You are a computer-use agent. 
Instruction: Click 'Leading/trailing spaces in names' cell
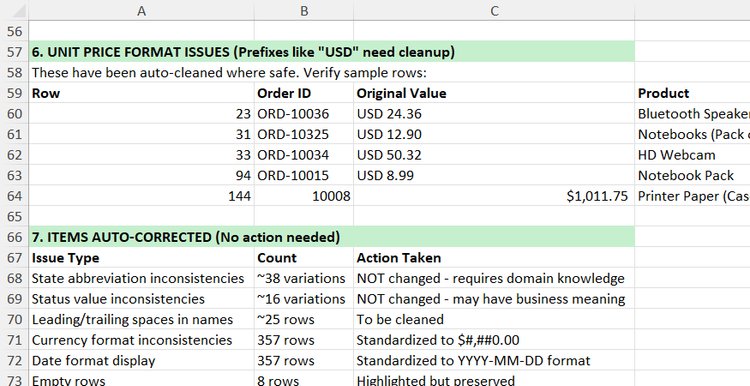[142, 320]
